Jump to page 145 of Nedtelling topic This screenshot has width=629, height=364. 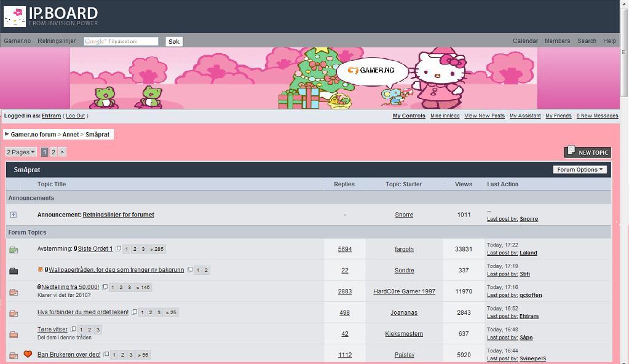pyautogui.click(x=143, y=287)
